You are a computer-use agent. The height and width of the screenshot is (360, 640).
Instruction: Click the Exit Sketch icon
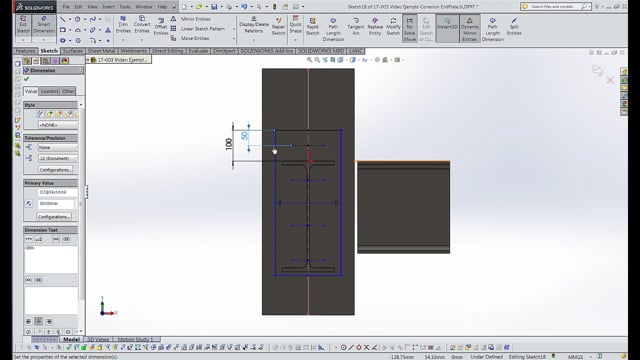pos(23,25)
